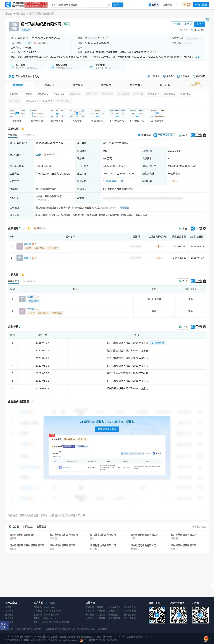Click the 附近企业 link in 注册地址 row
Image resolution: width=214 pixels, height=644 pixels.
[124, 208]
